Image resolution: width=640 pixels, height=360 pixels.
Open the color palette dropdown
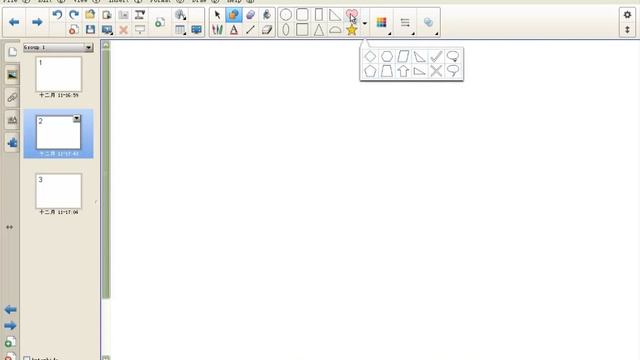tap(382, 22)
